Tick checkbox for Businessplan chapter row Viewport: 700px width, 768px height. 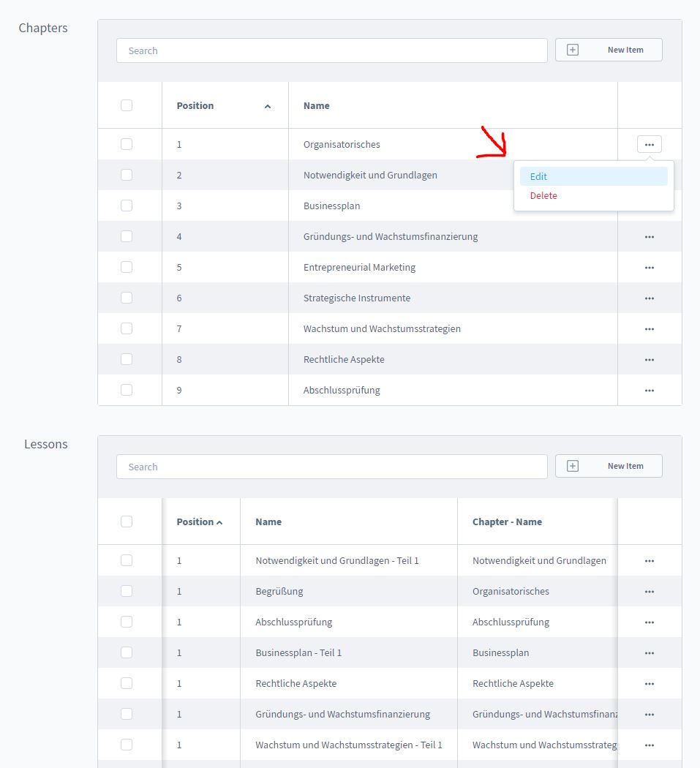click(127, 206)
